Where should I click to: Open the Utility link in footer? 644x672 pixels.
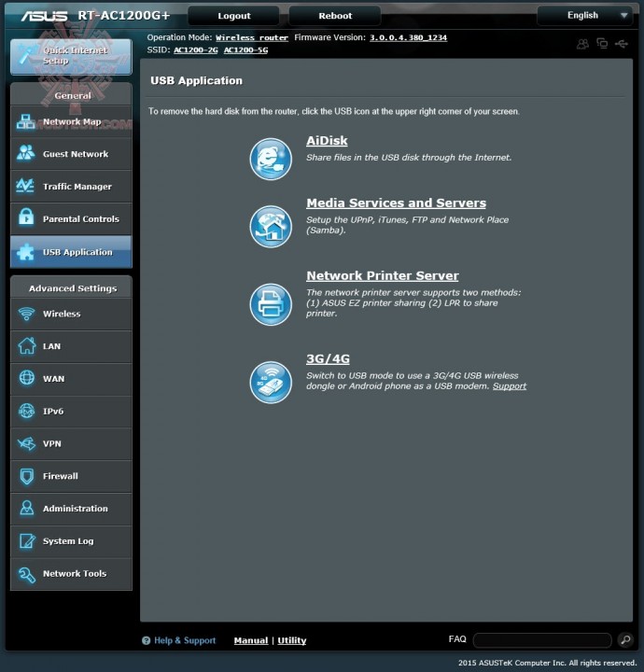[292, 640]
